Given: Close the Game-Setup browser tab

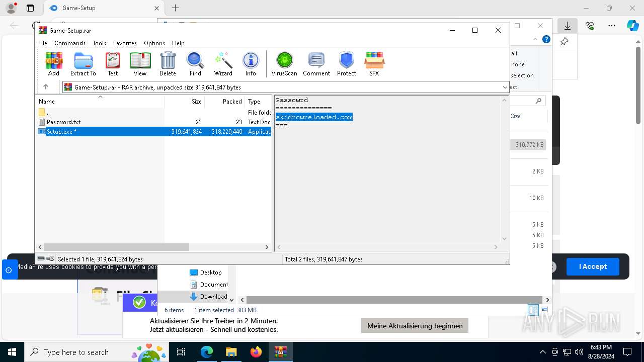Looking at the screenshot, I should point(156,8).
